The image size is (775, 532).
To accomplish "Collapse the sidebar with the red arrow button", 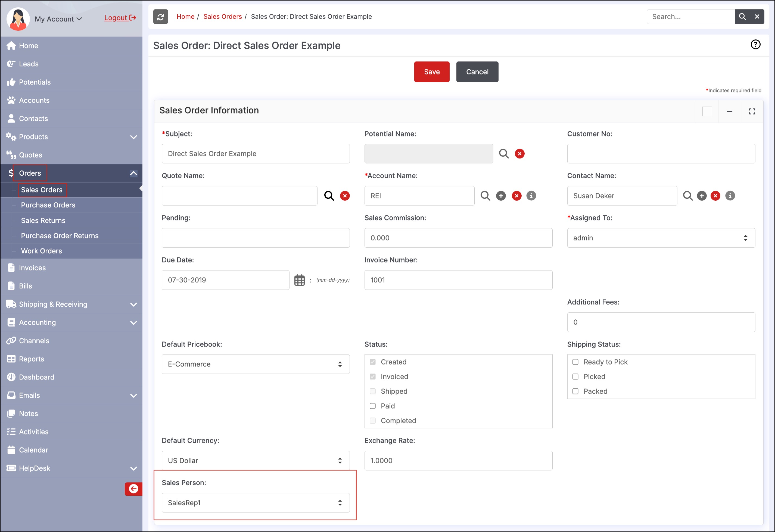I will 133,489.
